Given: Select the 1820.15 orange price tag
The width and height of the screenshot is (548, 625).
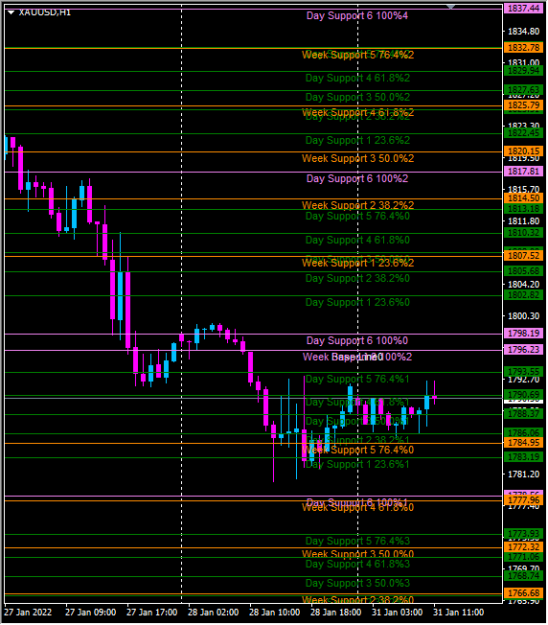Looking at the screenshot, I should (523, 151).
